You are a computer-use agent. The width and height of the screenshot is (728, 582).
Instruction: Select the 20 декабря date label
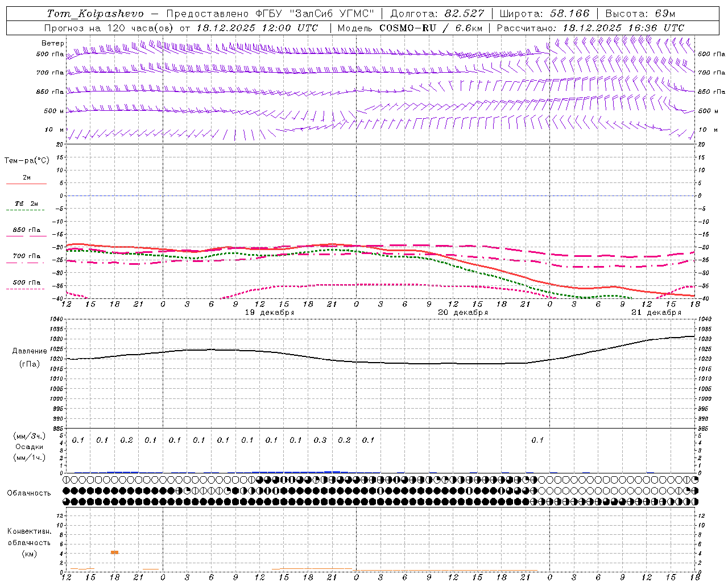[x=463, y=313]
